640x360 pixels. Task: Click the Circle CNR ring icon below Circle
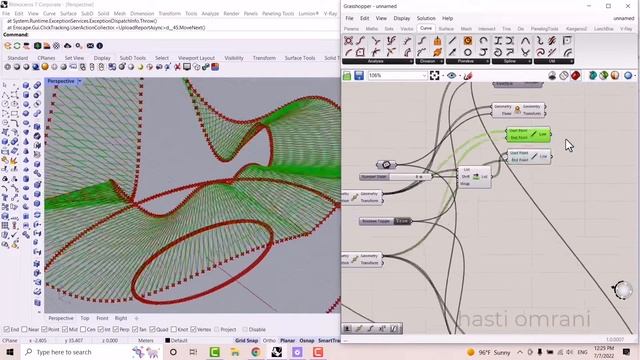(468, 52)
